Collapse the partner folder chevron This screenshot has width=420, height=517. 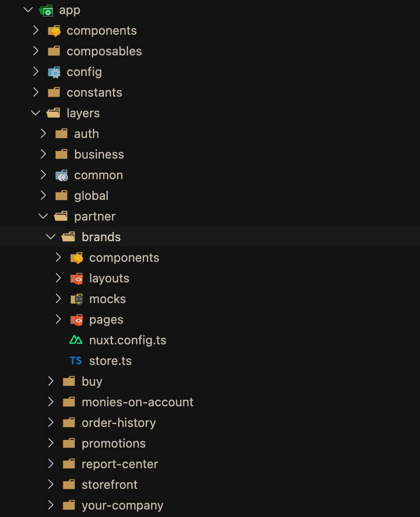tap(43, 216)
